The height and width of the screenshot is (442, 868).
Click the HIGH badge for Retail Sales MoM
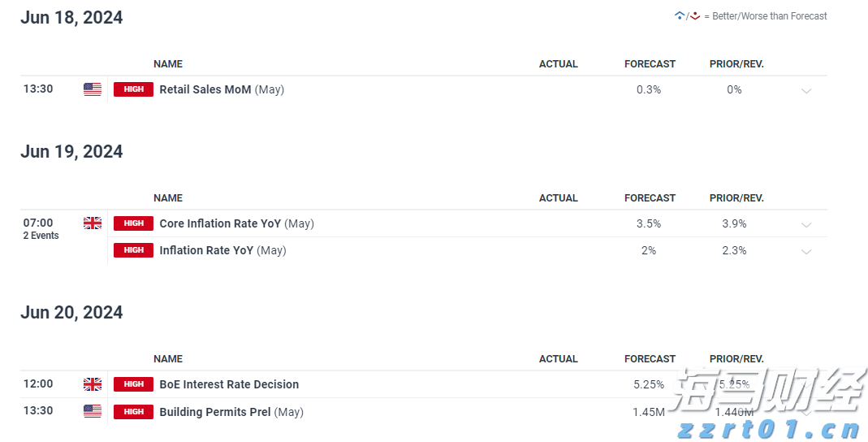tap(133, 89)
